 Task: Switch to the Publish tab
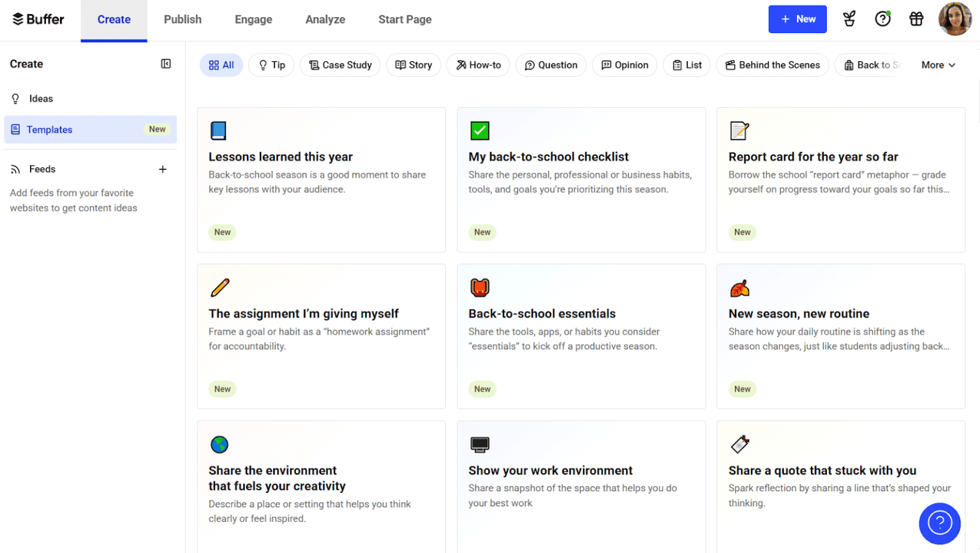coord(182,20)
